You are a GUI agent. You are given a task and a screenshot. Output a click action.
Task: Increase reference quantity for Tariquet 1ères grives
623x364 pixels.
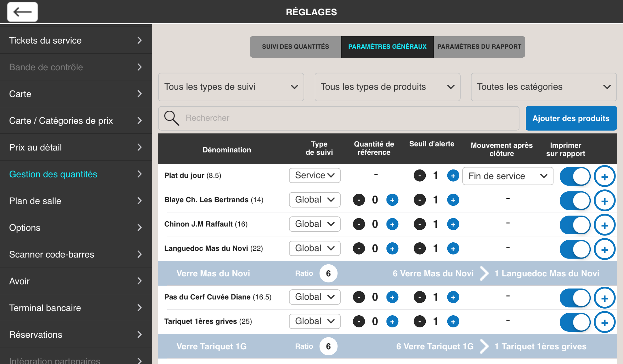392,321
